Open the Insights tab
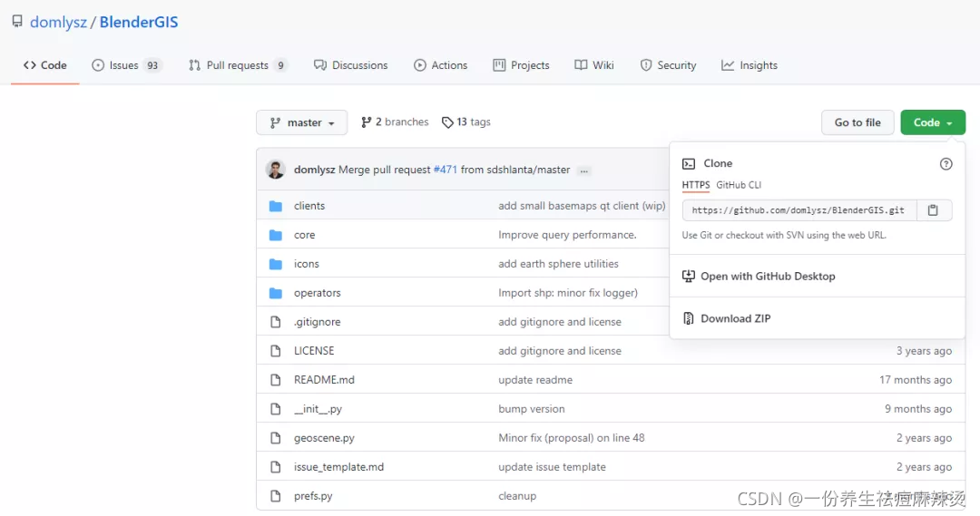Image resolution: width=980 pixels, height=516 pixels. [750, 65]
